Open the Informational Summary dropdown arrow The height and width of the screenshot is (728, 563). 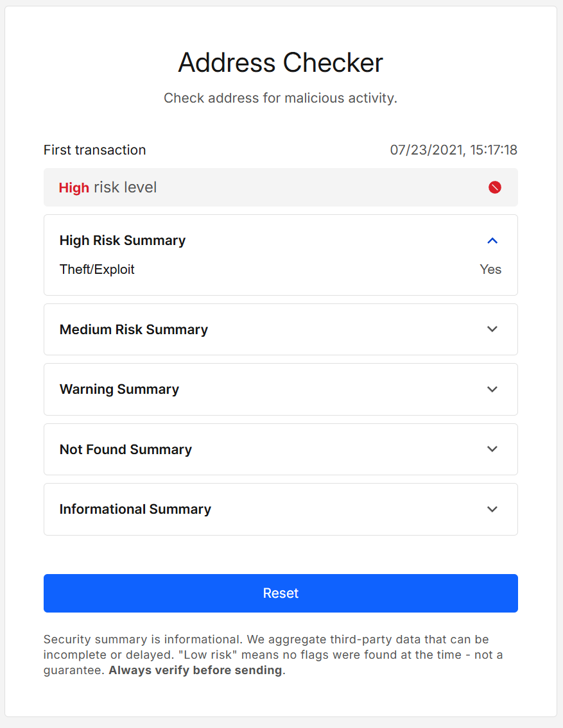tap(492, 509)
